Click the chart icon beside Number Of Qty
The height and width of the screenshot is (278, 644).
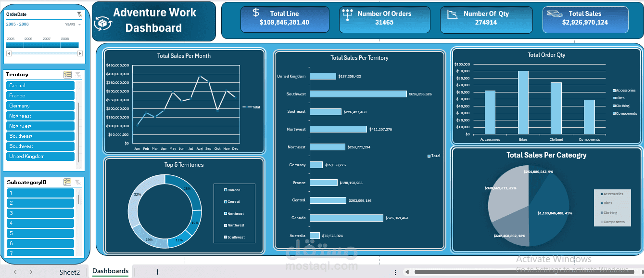click(452, 15)
